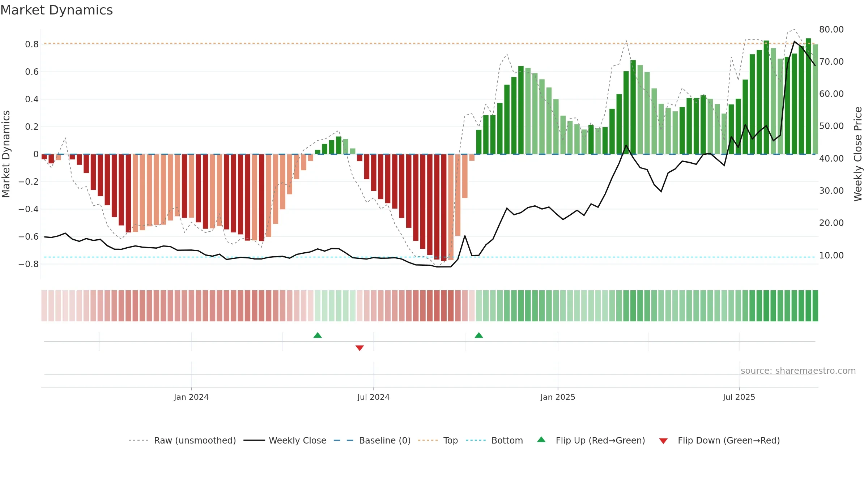This screenshot has width=868, height=488.
Task: Toggle the Raw (unsmoothed) legend entry
Action: 182,440
